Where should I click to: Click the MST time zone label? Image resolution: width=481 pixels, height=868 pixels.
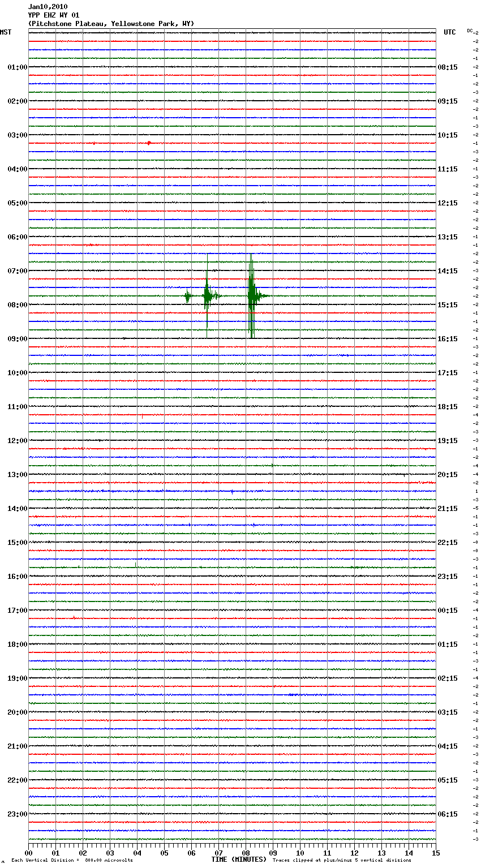[x=6, y=32]
